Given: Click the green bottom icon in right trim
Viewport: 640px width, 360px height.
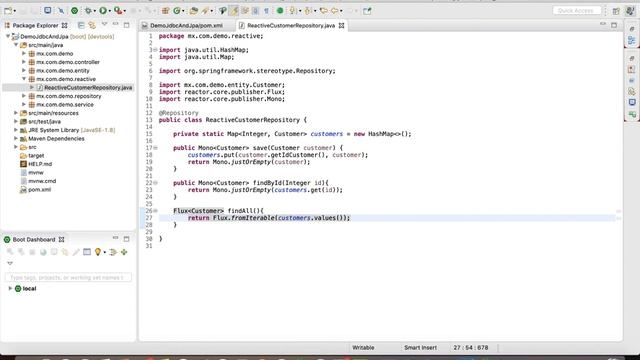Looking at the screenshot, I should coord(632,114).
